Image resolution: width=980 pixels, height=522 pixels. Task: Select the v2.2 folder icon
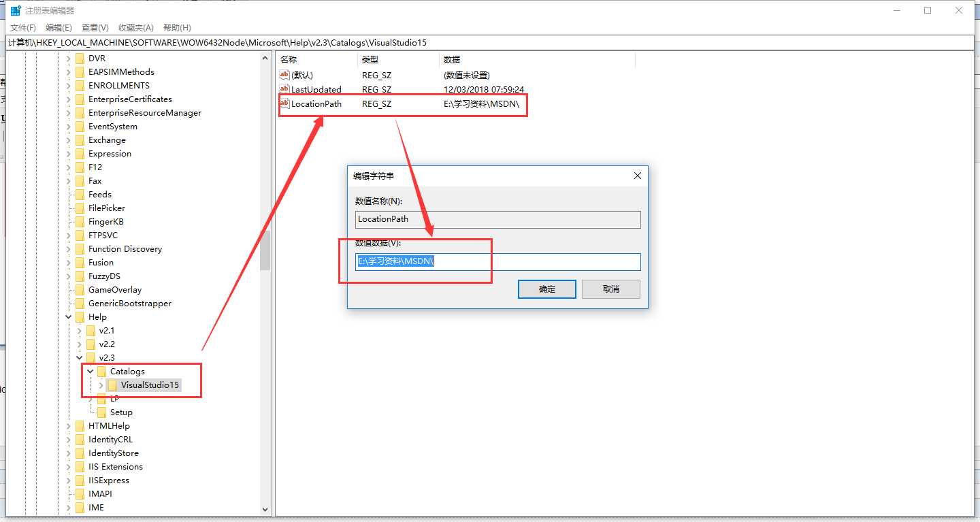(x=91, y=344)
